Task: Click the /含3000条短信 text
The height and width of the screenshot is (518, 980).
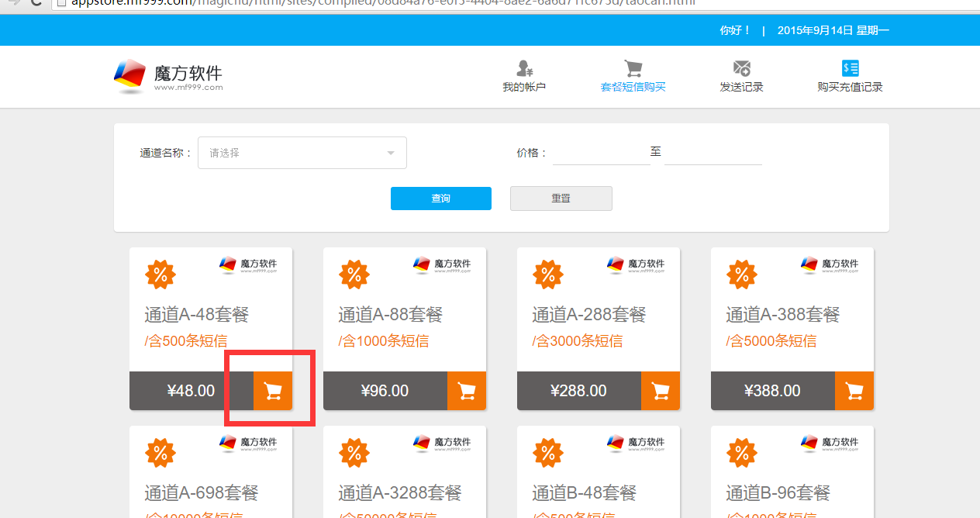Action: pyautogui.click(x=578, y=341)
